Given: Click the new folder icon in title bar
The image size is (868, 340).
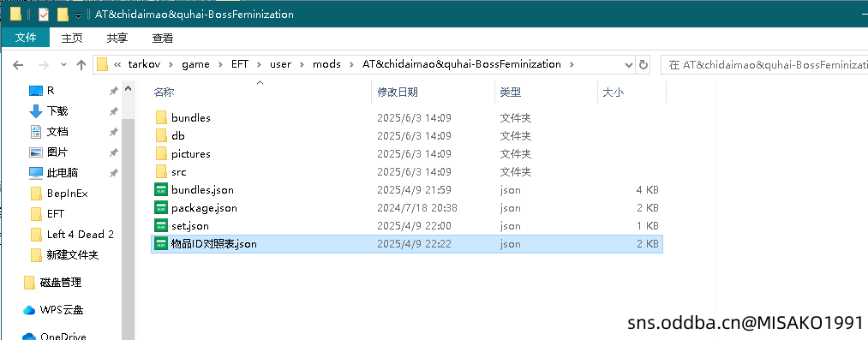Looking at the screenshot, I should coord(63,15).
